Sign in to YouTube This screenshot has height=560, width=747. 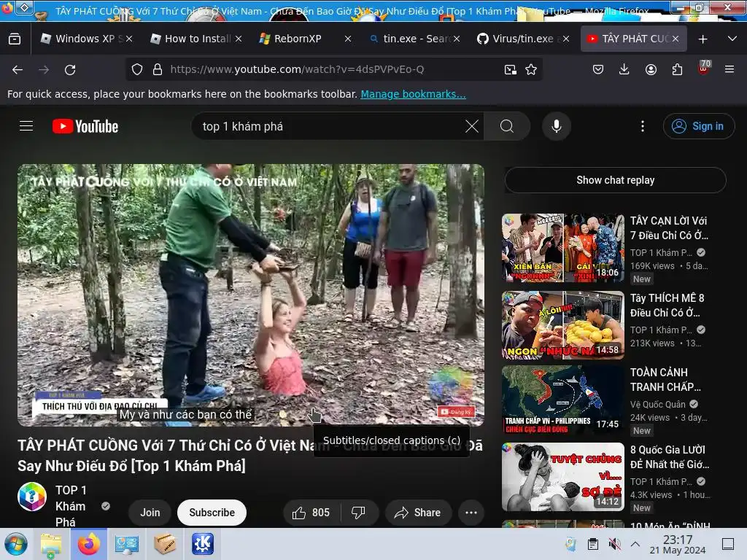click(698, 126)
